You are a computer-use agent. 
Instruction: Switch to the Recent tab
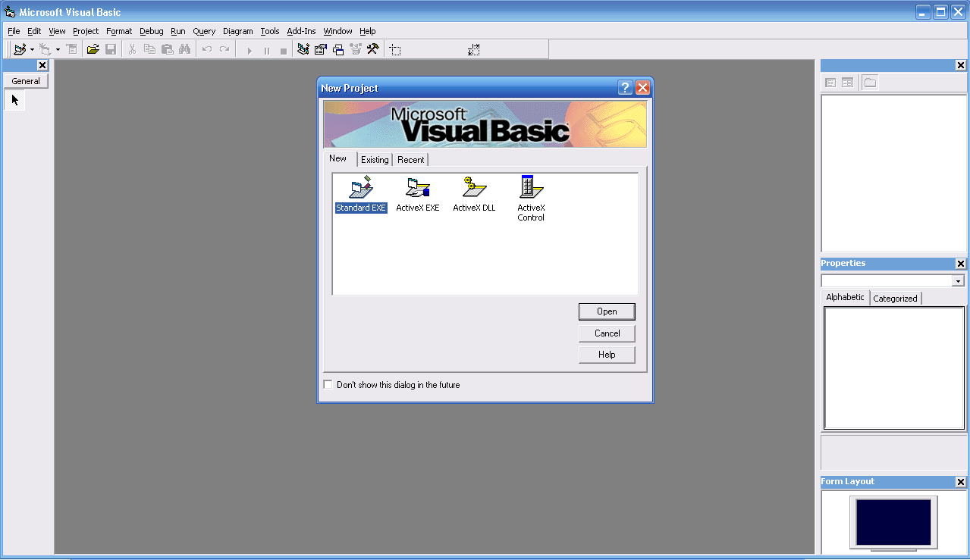point(411,160)
